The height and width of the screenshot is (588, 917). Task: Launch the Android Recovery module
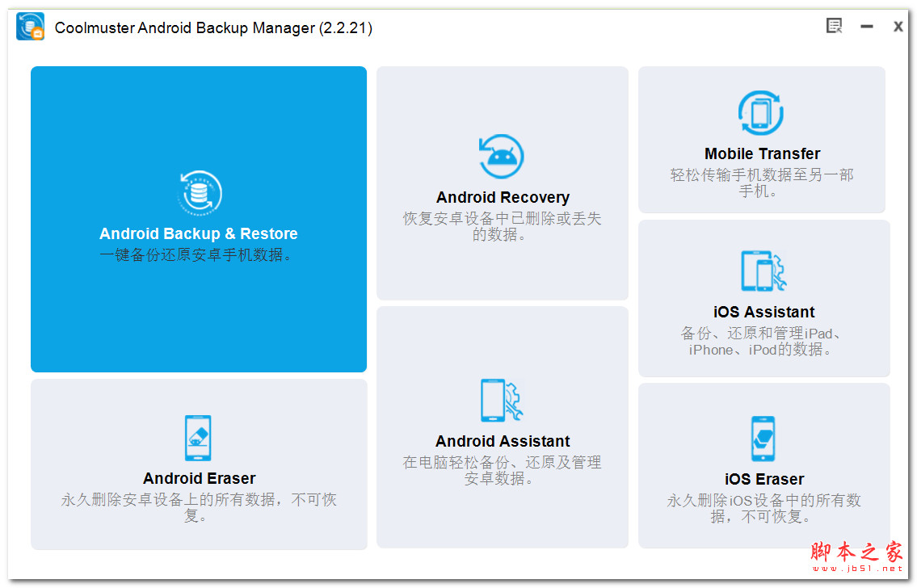(x=502, y=183)
